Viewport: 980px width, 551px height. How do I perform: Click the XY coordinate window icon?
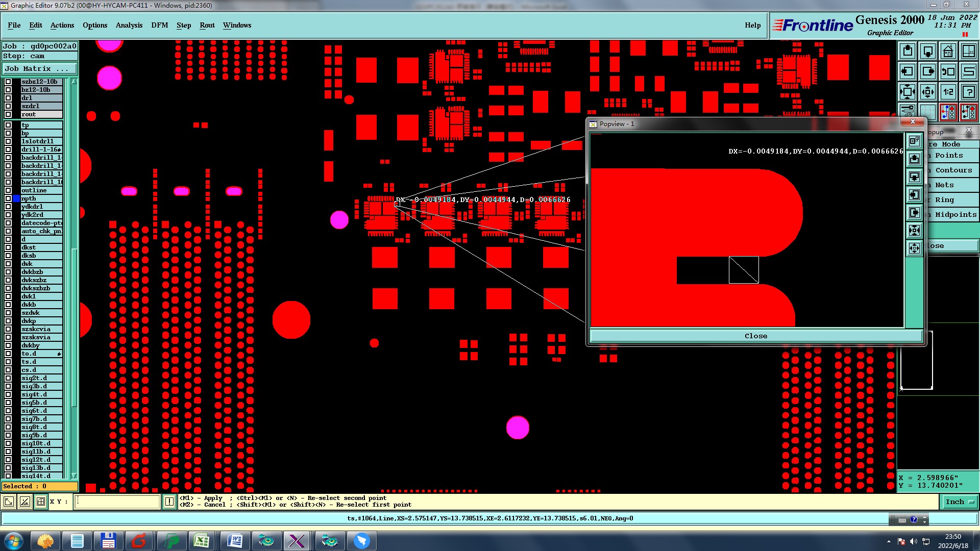tap(968, 51)
